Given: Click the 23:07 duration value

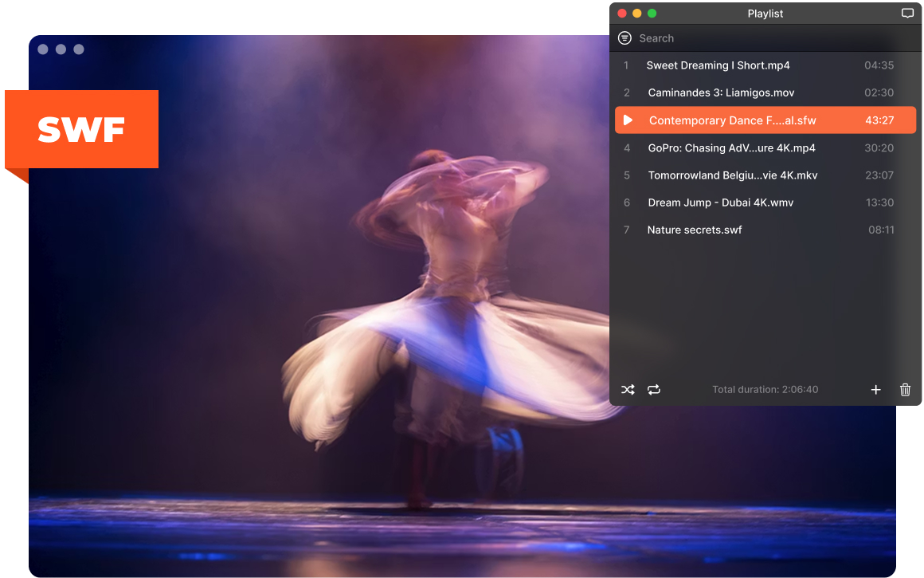Looking at the screenshot, I should pyautogui.click(x=879, y=175).
